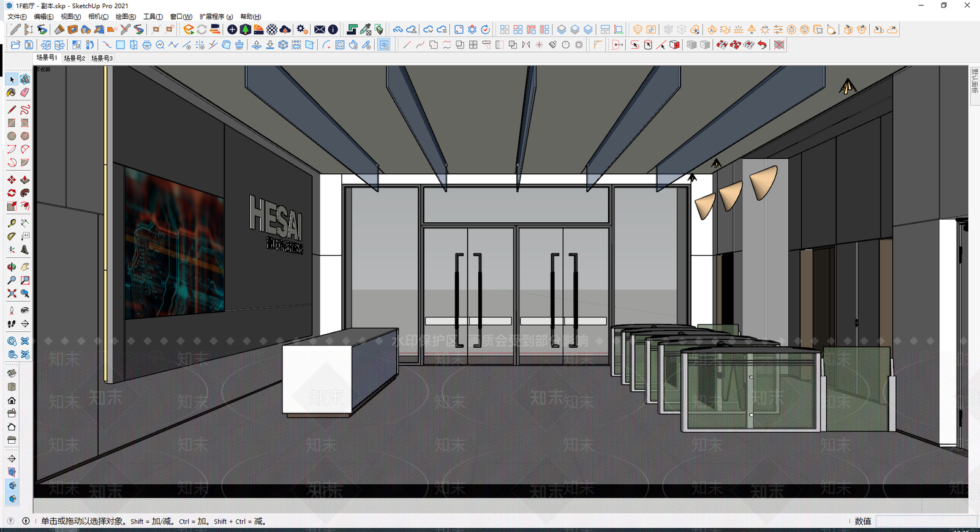Click the envelope mail icon in toolbar
The width and height of the screenshot is (980, 532).
tap(320, 29)
